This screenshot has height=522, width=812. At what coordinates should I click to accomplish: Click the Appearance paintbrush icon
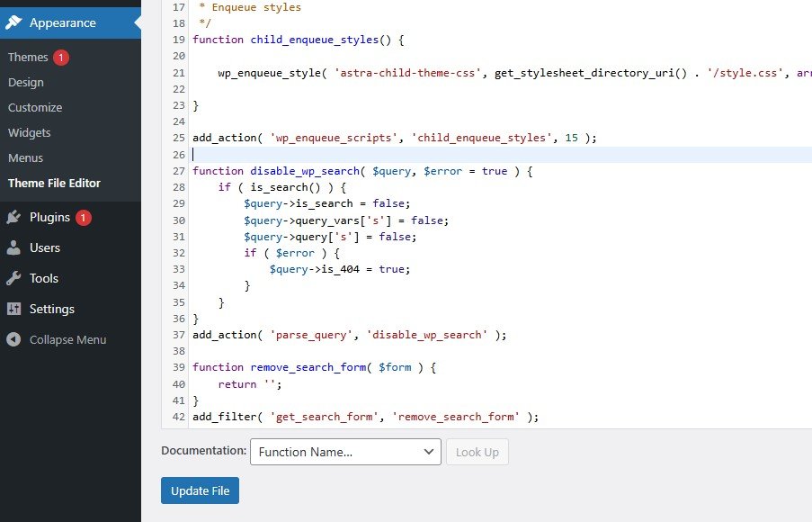[17, 22]
